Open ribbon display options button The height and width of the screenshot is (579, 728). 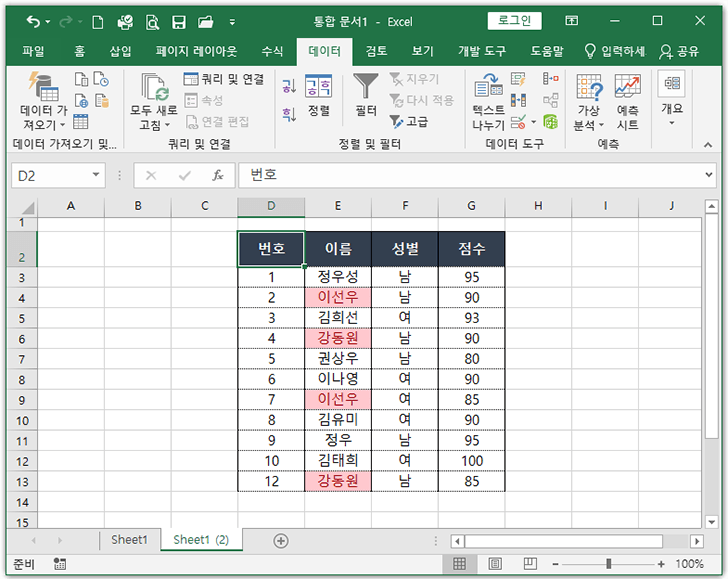(572, 21)
